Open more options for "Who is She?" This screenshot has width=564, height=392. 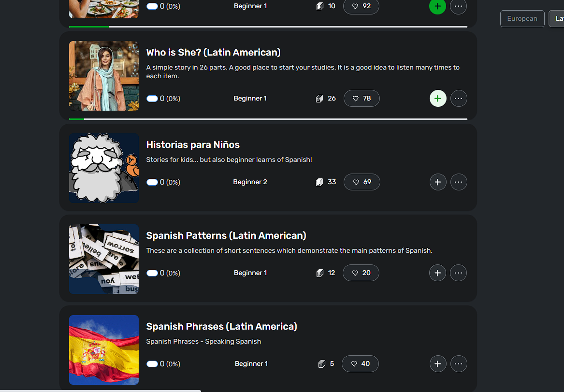pyautogui.click(x=459, y=99)
